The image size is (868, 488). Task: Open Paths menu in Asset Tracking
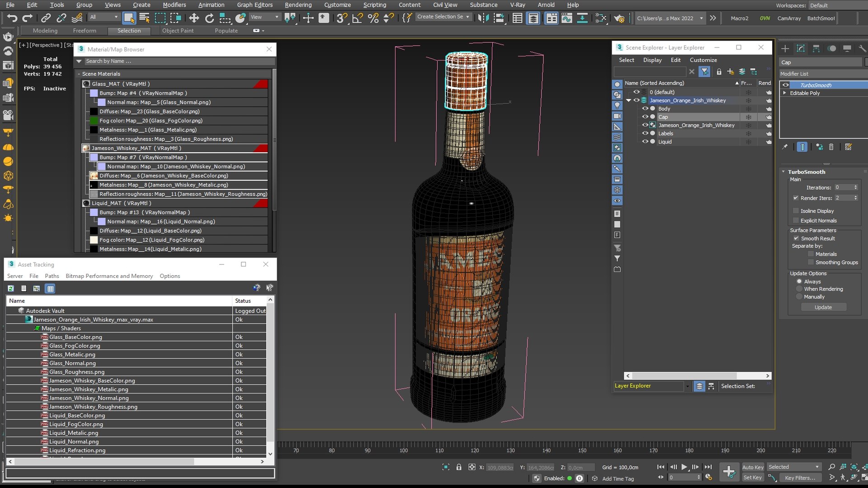click(x=52, y=276)
